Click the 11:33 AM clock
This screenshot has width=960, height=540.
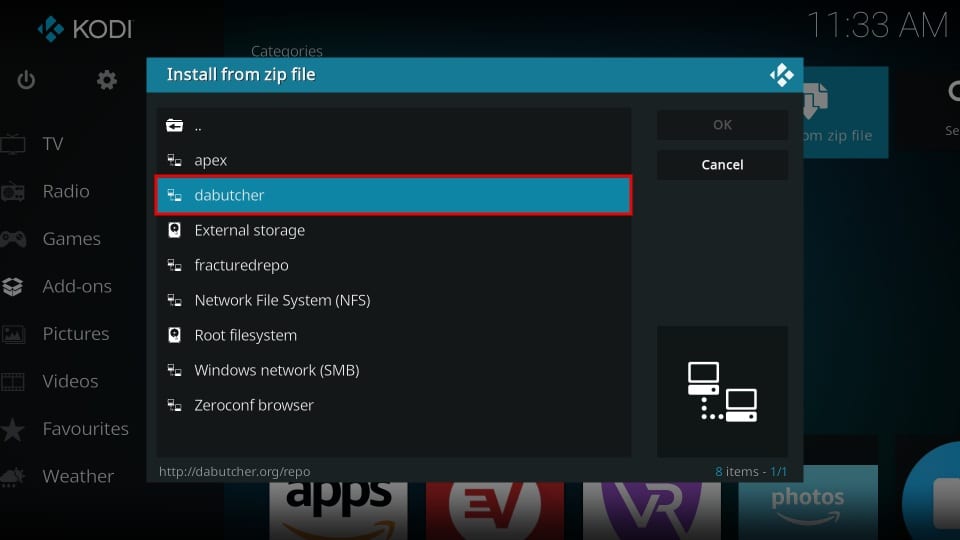click(x=877, y=26)
